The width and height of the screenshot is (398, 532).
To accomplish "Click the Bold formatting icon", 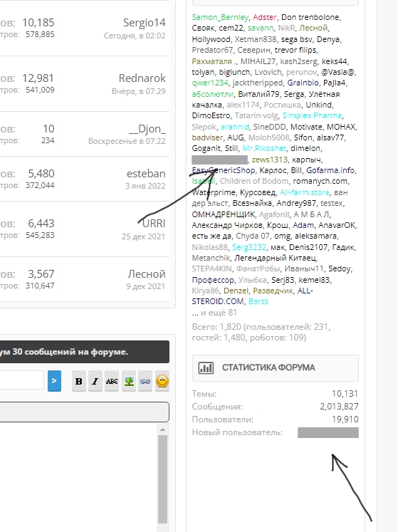I will point(79,381).
